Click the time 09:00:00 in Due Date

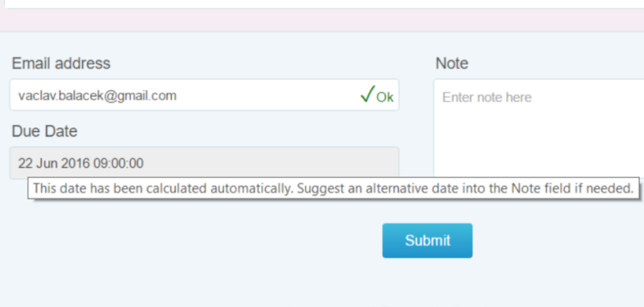118,164
